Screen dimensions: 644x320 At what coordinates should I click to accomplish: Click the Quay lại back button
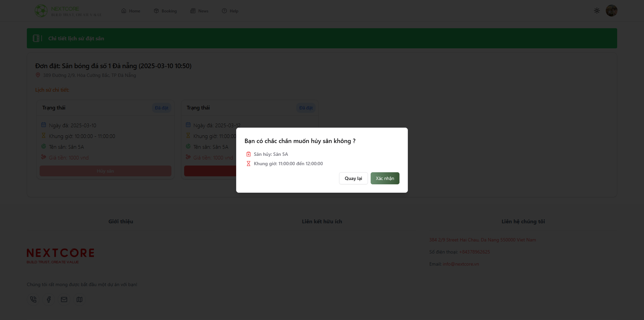[x=353, y=178]
